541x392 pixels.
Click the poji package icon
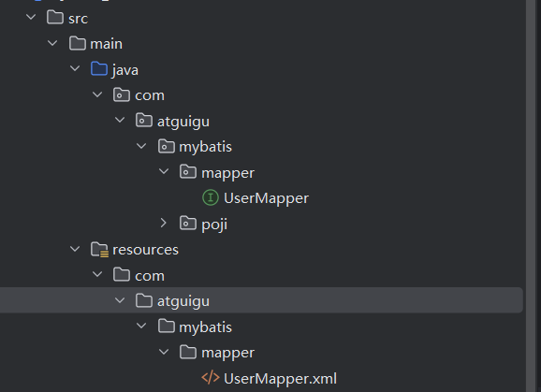(x=188, y=224)
